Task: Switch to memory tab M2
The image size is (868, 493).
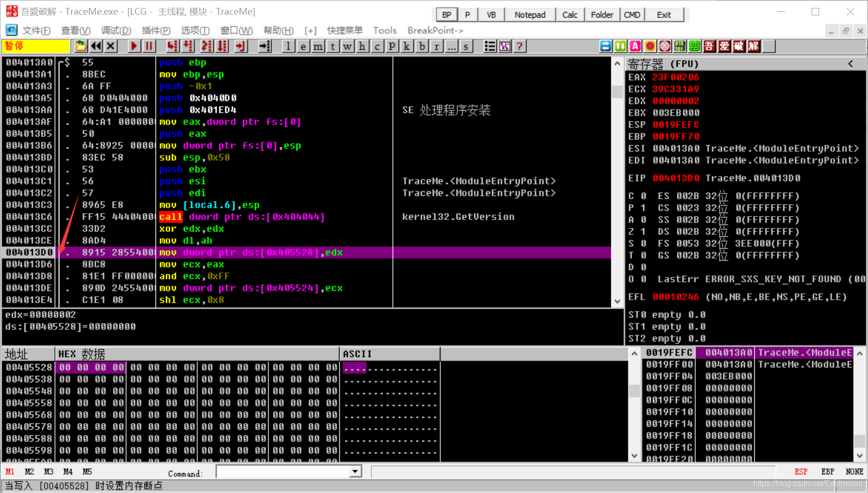Action: [29, 472]
